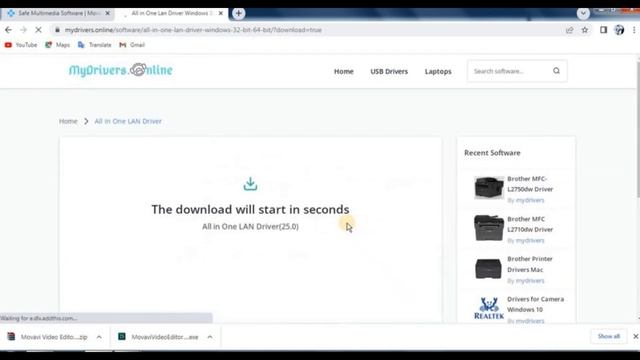Close the Safe Multimedia Software tab

click(x=108, y=13)
